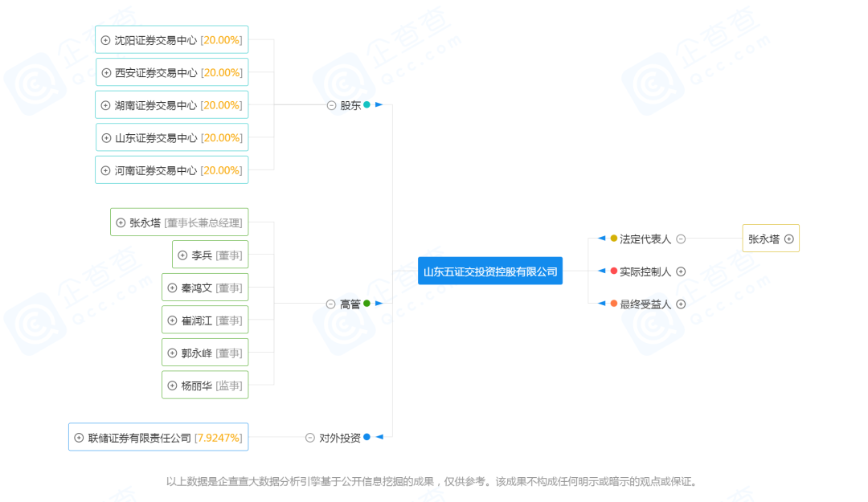Collapse the 高管 branch minus icon

tap(330, 304)
